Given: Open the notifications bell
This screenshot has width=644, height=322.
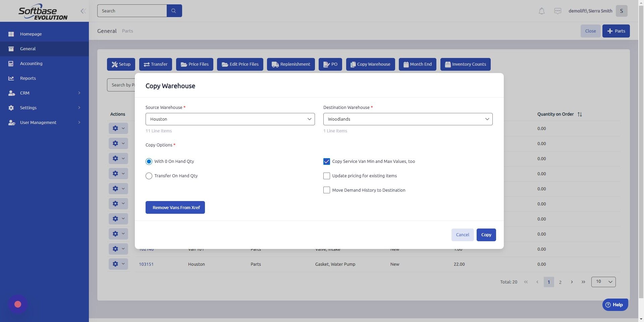Looking at the screenshot, I should tap(541, 11).
